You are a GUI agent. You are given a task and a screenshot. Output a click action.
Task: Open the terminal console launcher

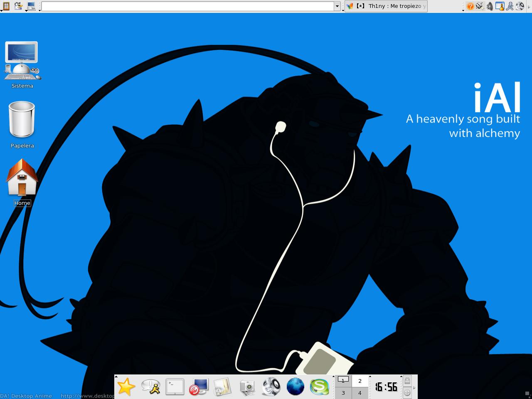175,387
